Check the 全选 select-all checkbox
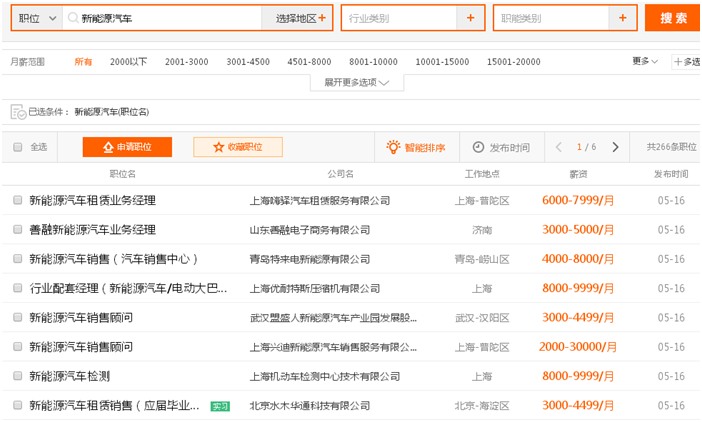Screen dimensions: 702x422 click(17, 147)
